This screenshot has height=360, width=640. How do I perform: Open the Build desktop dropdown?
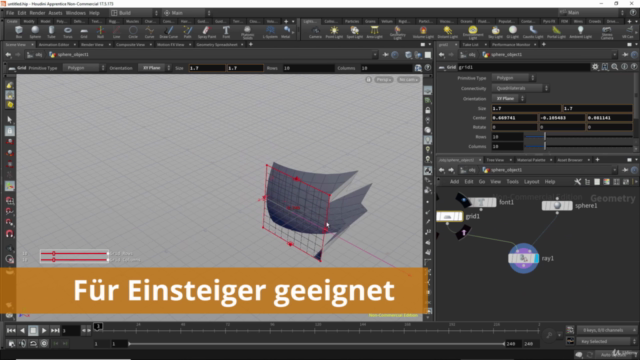point(133,13)
